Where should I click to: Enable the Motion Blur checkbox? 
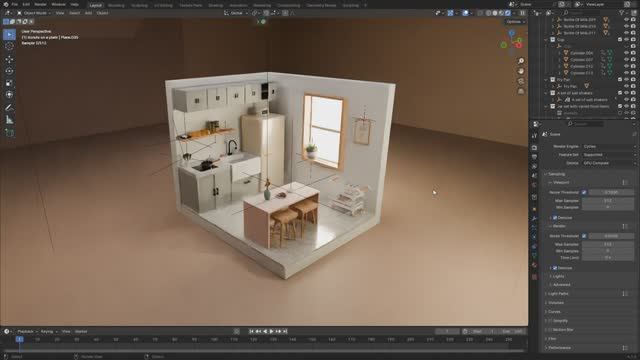(550, 330)
